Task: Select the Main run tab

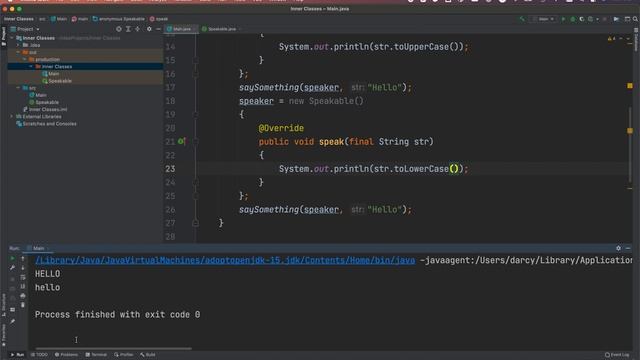Action: tap(38, 248)
